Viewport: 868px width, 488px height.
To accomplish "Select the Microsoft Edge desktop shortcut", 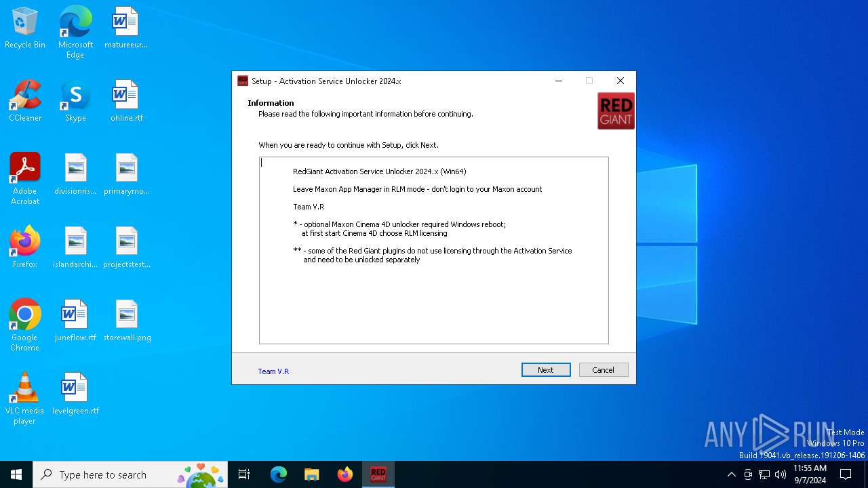I will [x=75, y=32].
